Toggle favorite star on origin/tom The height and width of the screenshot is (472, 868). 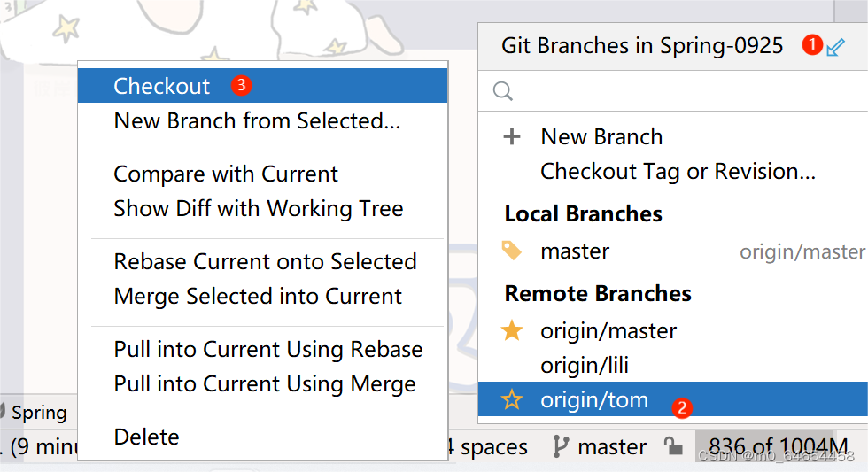tap(512, 399)
